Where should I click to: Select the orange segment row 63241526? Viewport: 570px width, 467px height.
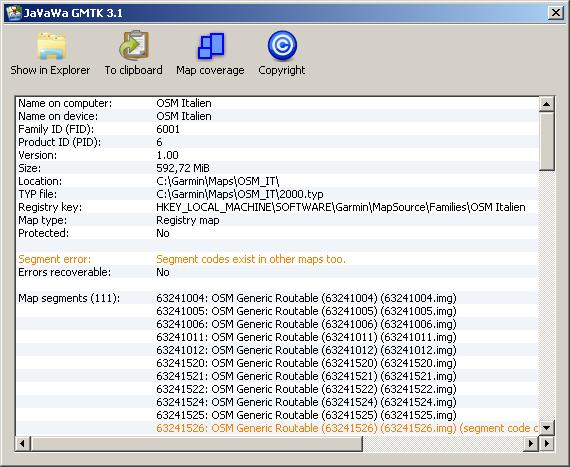pos(347,428)
